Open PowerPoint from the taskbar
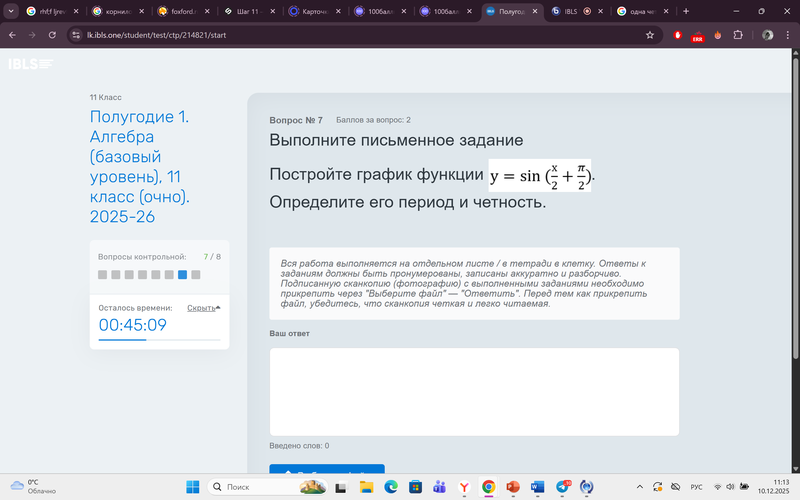This screenshot has height=500, width=800. point(513,486)
